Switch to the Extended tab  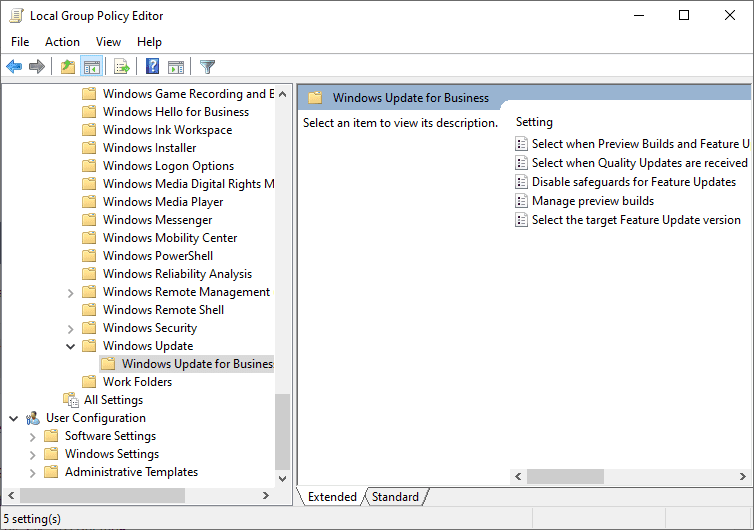tap(332, 497)
